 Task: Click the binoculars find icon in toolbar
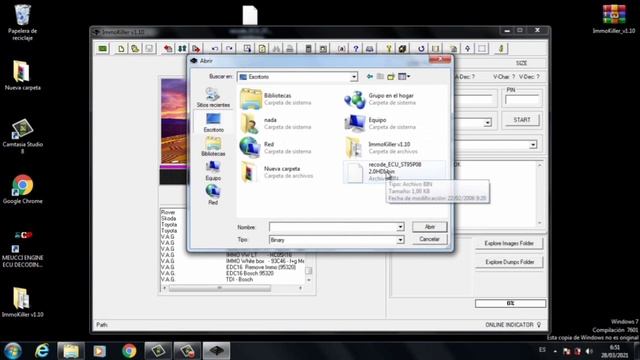pos(276,49)
